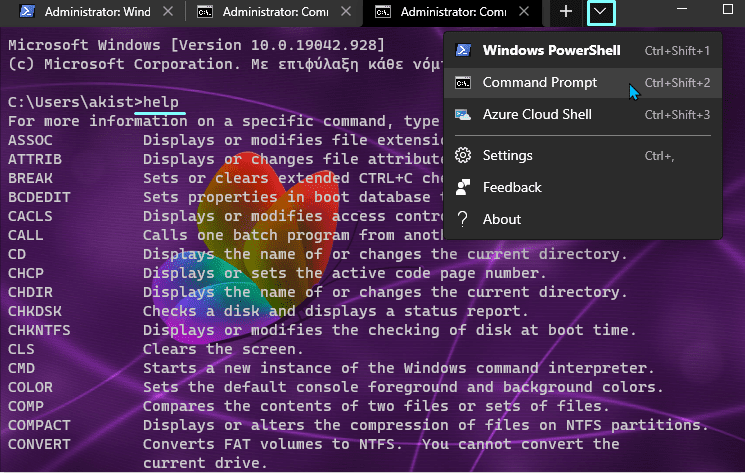This screenshot has height=473, width=745.
Task: Click 'Displays or sets the active code page' line
Action: (344, 273)
